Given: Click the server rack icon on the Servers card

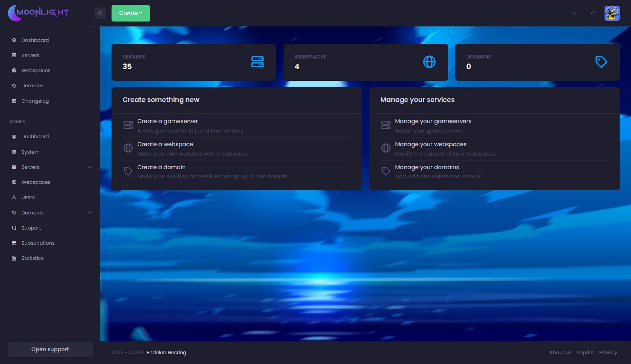Looking at the screenshot, I should (257, 62).
